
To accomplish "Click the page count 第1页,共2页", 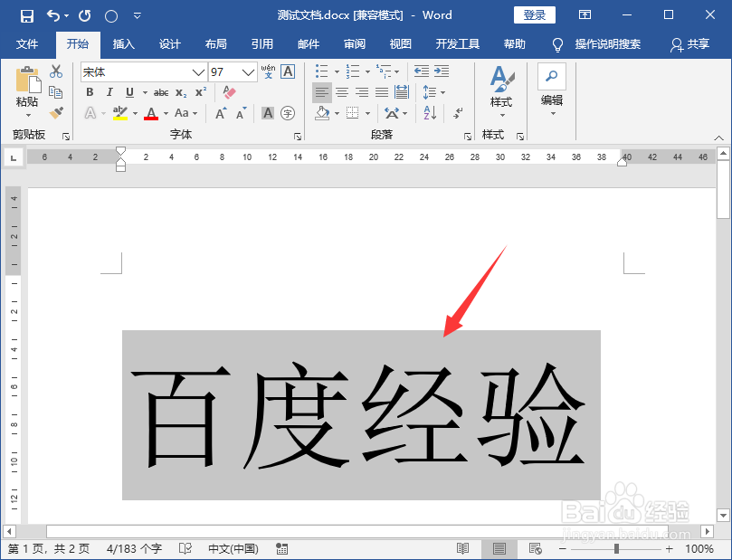I will click(x=49, y=548).
